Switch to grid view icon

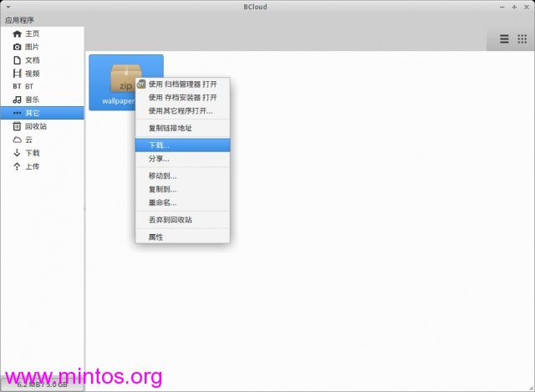pos(522,39)
